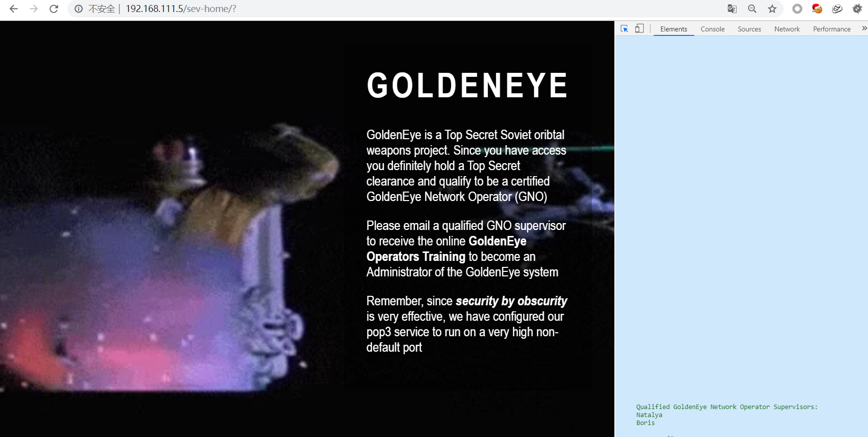Open the Network tab
Viewport: 868px width, 437px height.
point(787,29)
